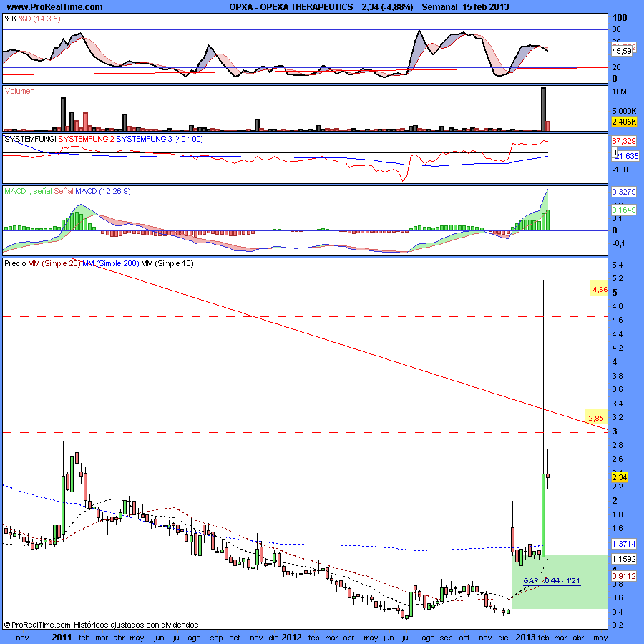The height and width of the screenshot is (644, 644).
Task: Click the 2013 year label on time axis
Action: (x=526, y=638)
